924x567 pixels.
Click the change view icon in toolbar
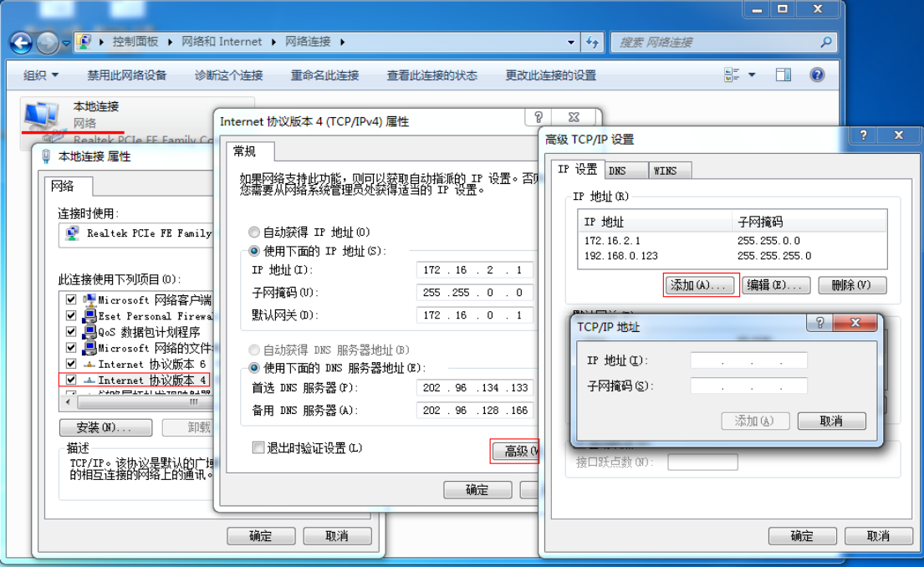[x=732, y=75]
